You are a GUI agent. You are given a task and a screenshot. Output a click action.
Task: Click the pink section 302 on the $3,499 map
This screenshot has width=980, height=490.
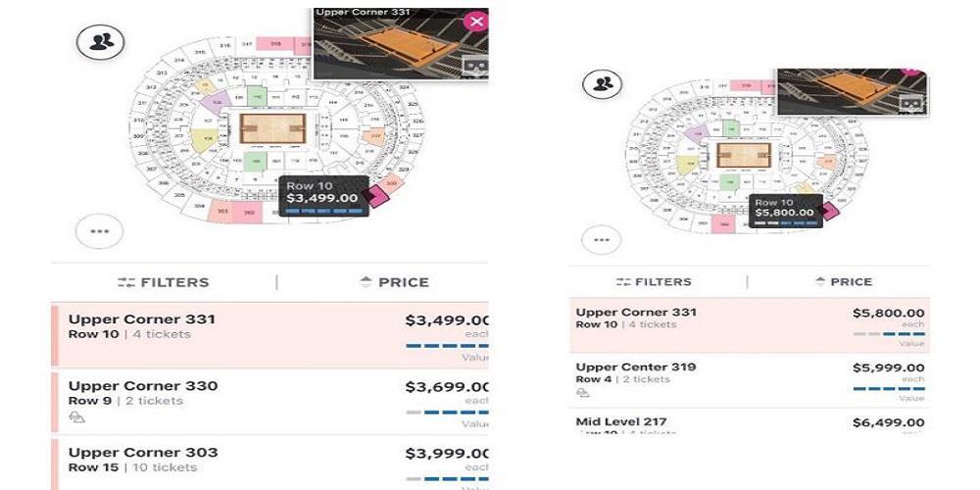(249, 212)
